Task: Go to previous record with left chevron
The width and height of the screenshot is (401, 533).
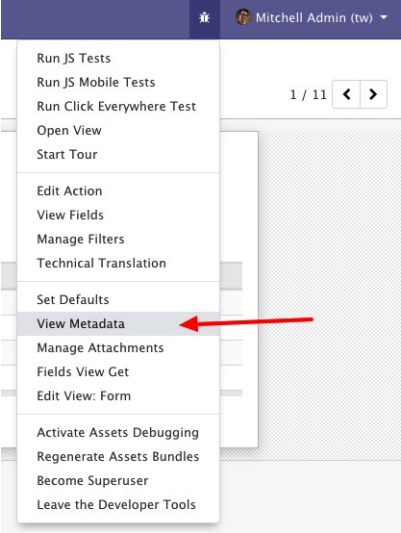Action: [x=346, y=94]
